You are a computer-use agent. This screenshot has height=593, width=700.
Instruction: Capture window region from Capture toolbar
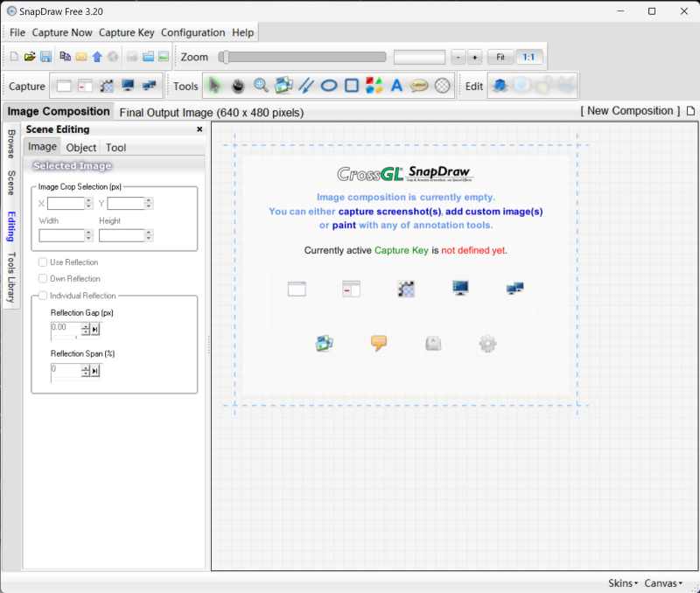85,86
